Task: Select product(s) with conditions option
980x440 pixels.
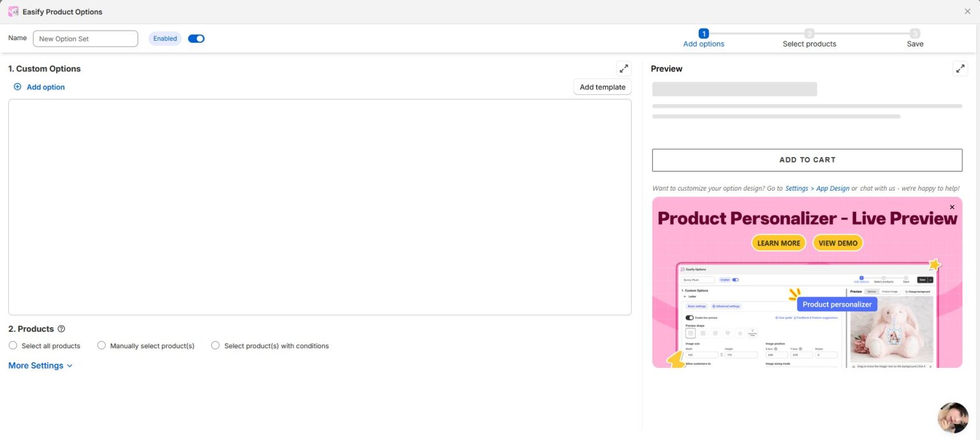Action: click(215, 345)
